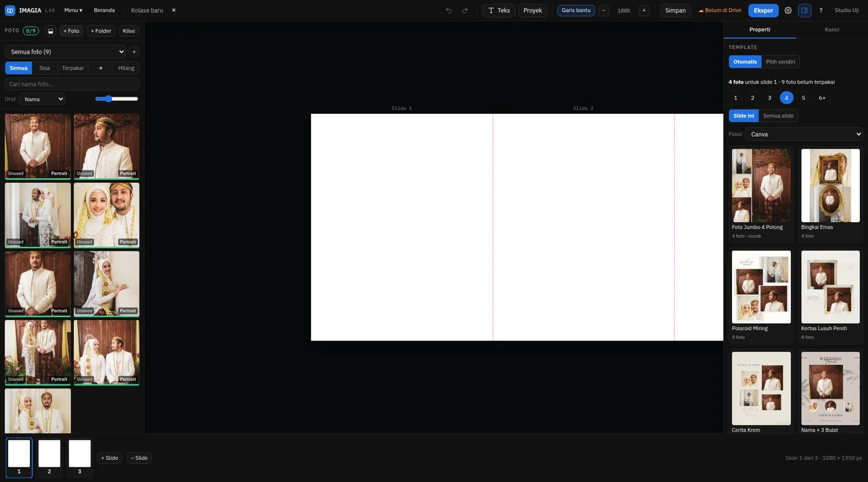868x482 pixels.
Task: Open Urut Nama sort dropdown
Action: click(42, 99)
